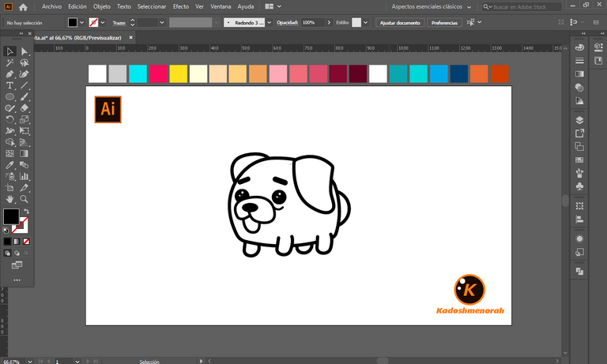Select the Eyedropper tool
This screenshot has height=364, width=607.
[x=9, y=165]
